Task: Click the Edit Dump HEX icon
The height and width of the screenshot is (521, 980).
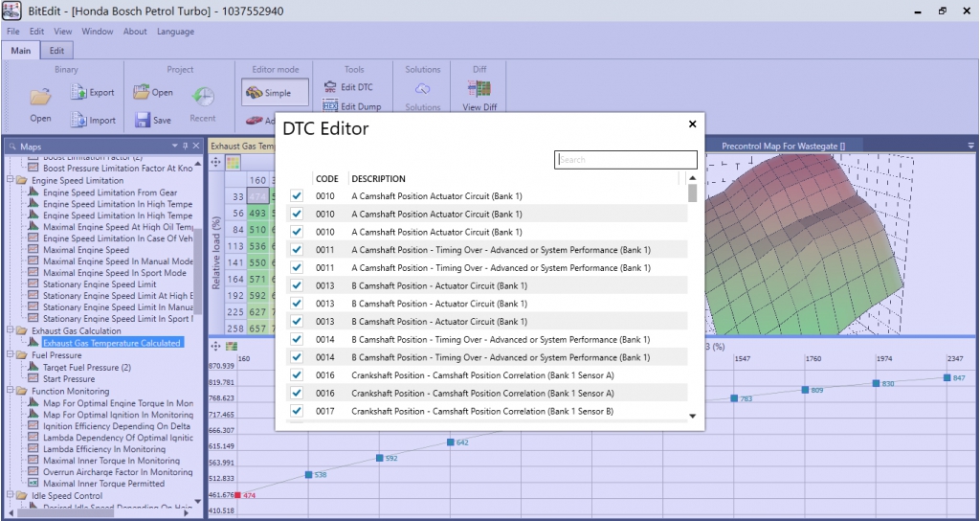Action: [x=330, y=106]
